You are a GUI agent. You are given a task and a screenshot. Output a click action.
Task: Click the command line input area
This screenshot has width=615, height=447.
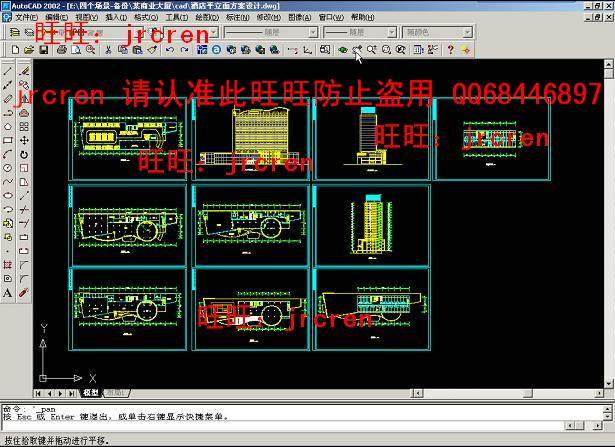pos(282,426)
